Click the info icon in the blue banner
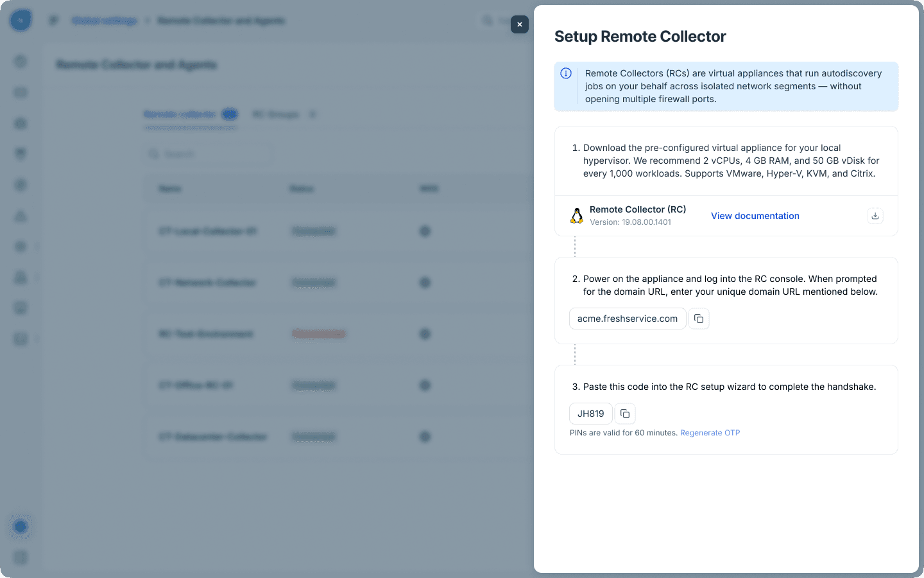924x578 pixels. point(566,73)
